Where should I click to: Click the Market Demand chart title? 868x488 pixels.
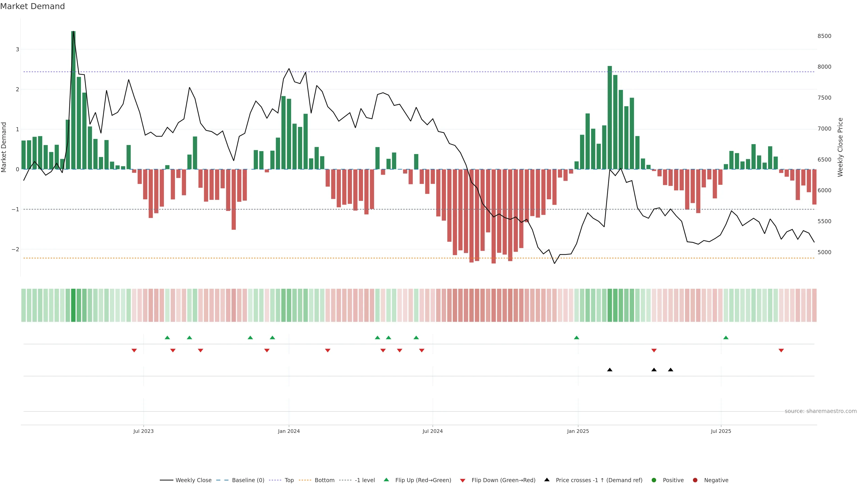click(32, 6)
